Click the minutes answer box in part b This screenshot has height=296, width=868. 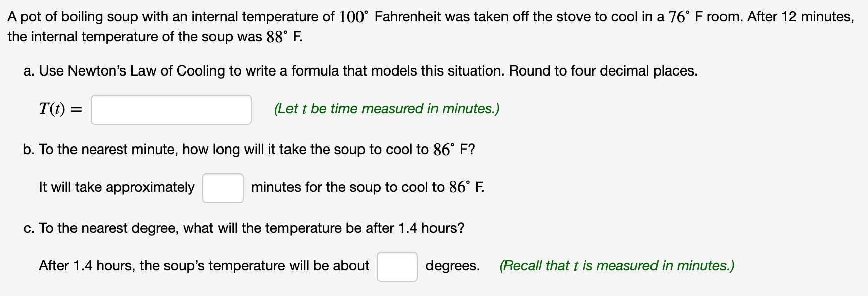(223, 188)
